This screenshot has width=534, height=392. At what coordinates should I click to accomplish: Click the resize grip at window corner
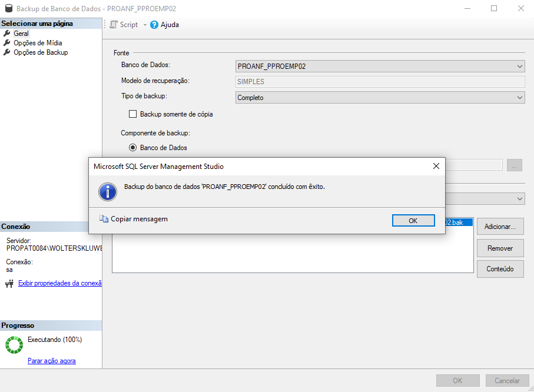coord(530,388)
